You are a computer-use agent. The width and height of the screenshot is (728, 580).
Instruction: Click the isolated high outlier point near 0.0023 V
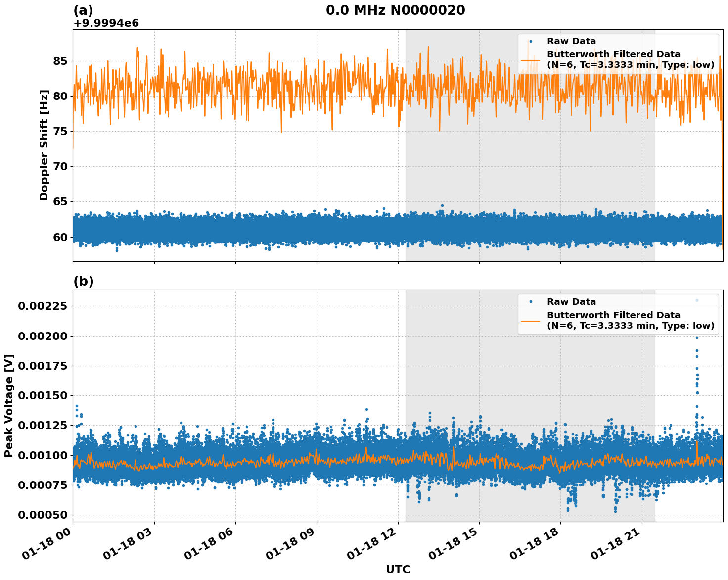[696, 300]
